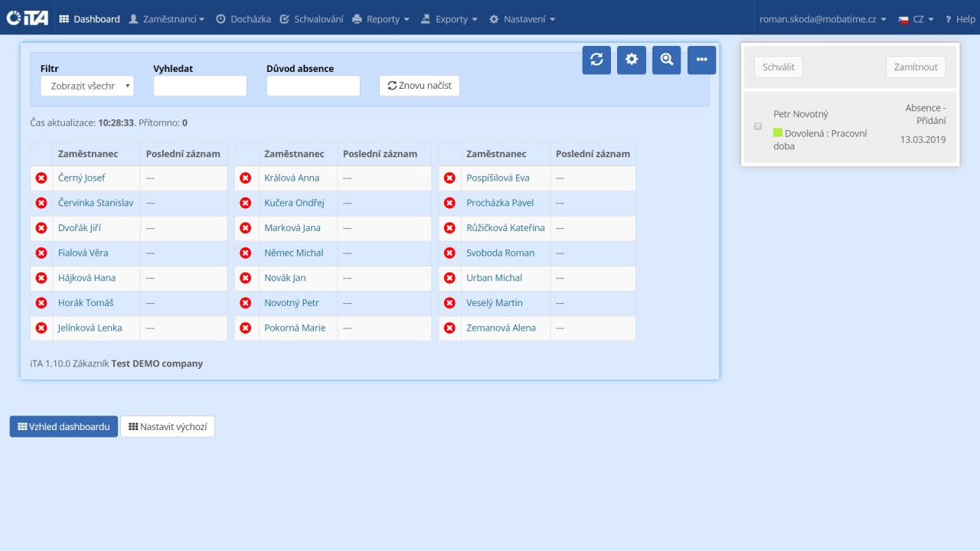Expand roman.skoda@mobatime.cz user menu

click(x=822, y=19)
